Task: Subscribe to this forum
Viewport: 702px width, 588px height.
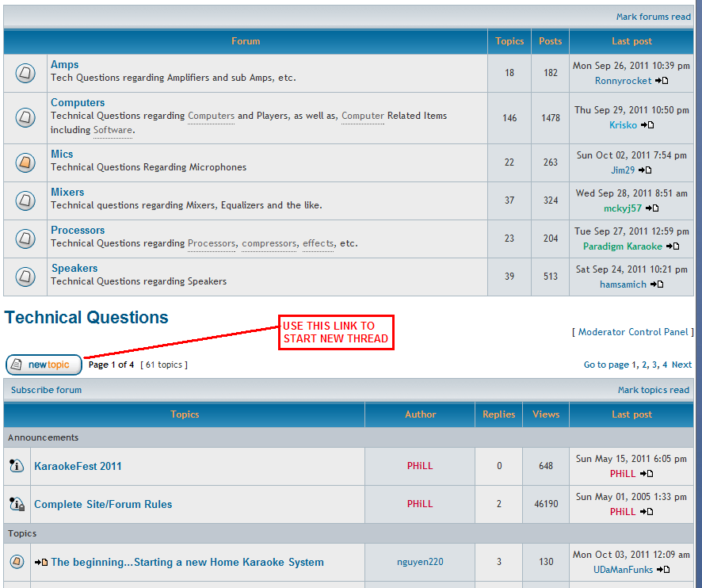Action: (46, 390)
